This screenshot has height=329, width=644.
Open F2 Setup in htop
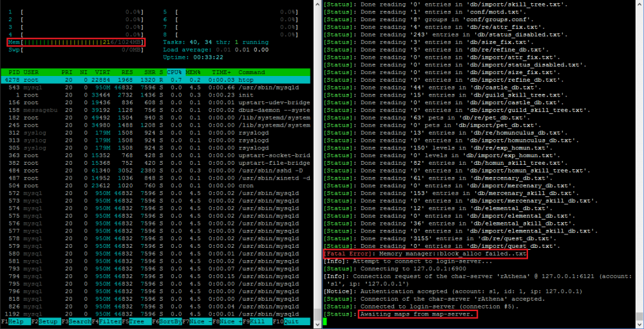[46, 322]
